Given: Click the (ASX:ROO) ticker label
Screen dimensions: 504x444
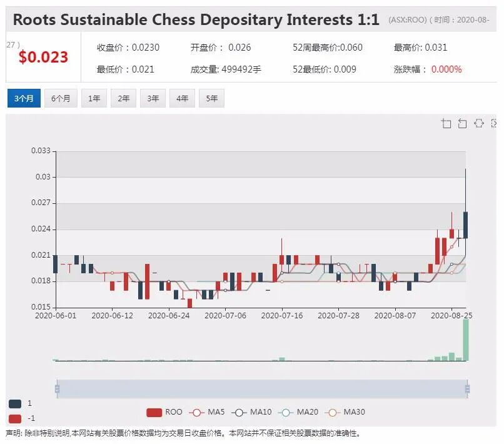Looking at the screenshot, I should tap(407, 20).
